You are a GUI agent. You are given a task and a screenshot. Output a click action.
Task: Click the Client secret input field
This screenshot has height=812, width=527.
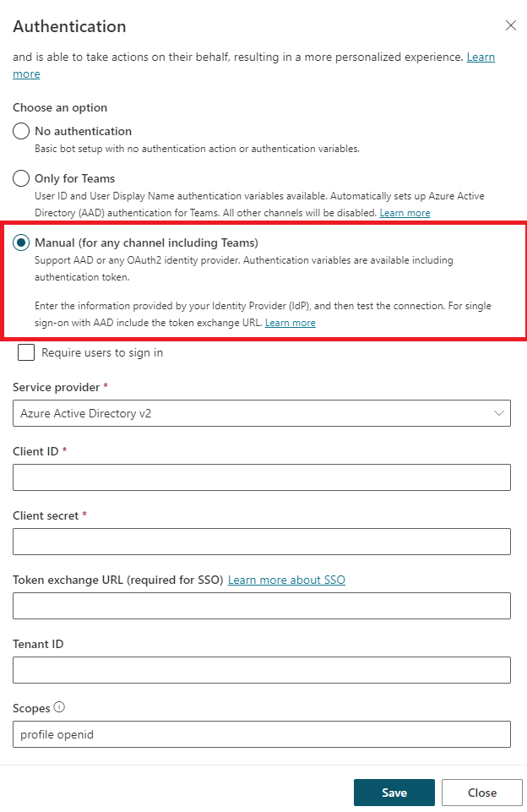pos(262,542)
